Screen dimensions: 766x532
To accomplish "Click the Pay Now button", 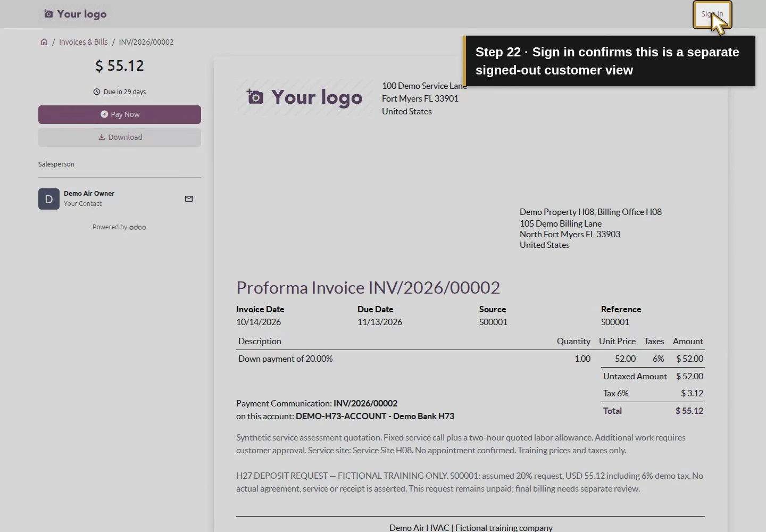I will 120,114.
